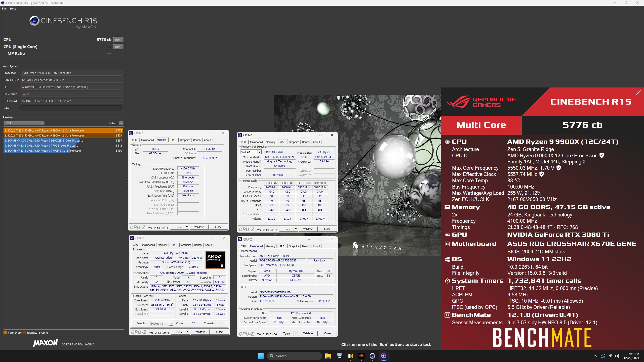Viewport: 644px width, 362px height.
Task: Close the BenchMate result panel with the X
Action: (638, 93)
